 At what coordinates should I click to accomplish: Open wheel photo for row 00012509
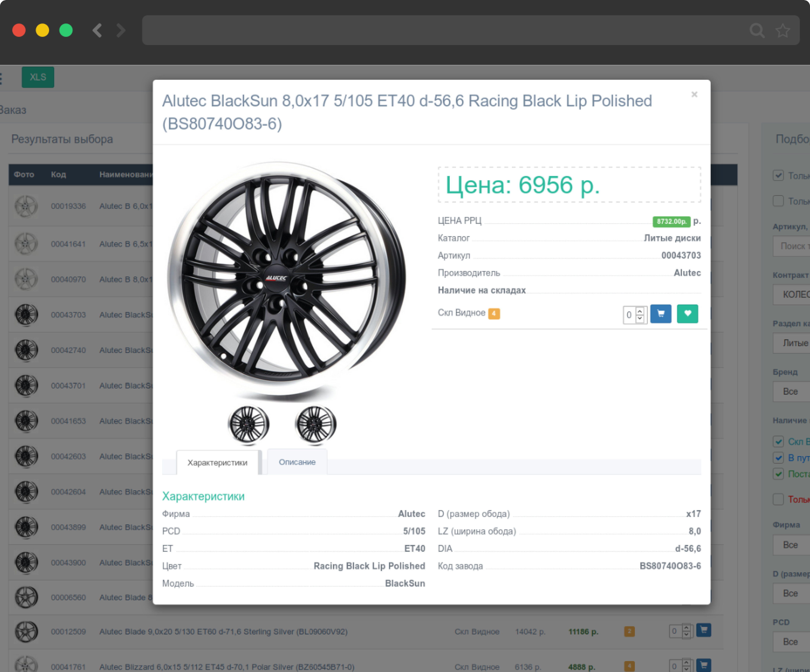(x=26, y=631)
